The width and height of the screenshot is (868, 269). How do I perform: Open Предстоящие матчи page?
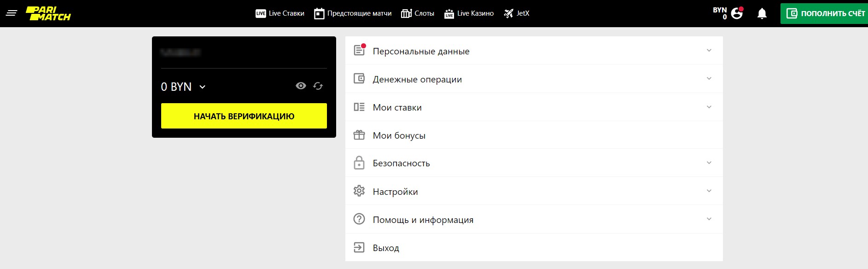[353, 14]
